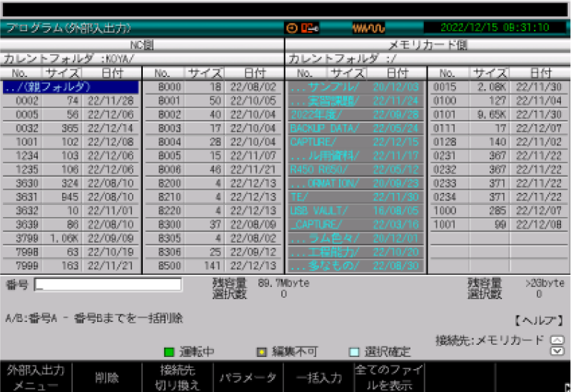
Task: Select NC program 8000 row
Action: point(213,87)
